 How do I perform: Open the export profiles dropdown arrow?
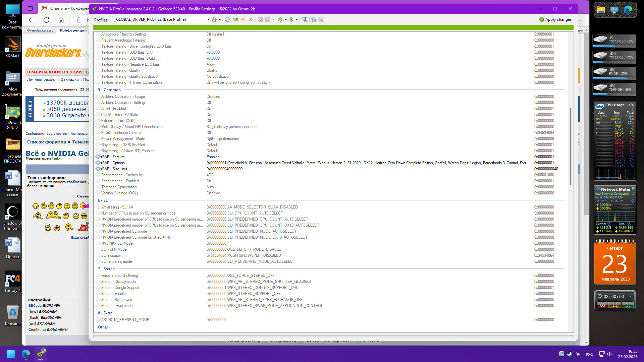[286, 19]
